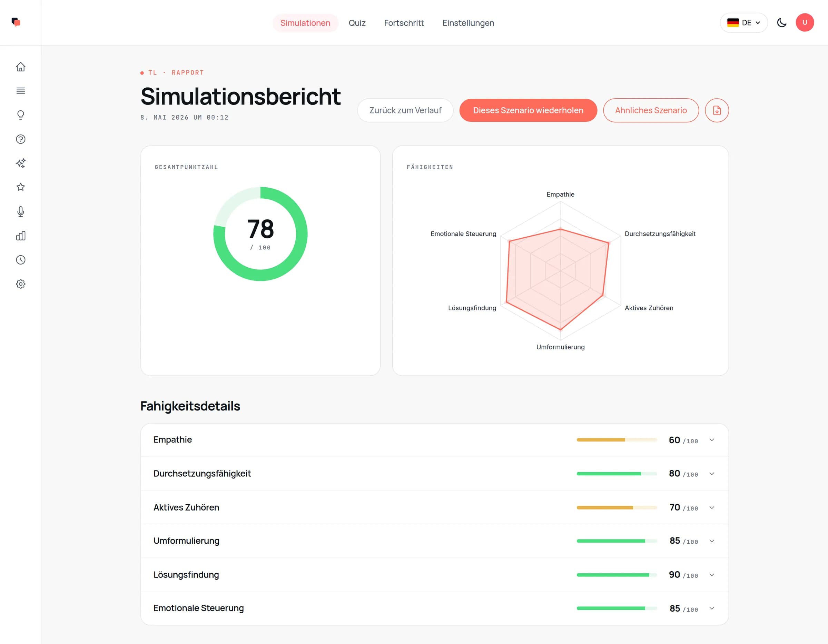Click the 90 /100 score value
828x644 pixels.
[x=683, y=575]
